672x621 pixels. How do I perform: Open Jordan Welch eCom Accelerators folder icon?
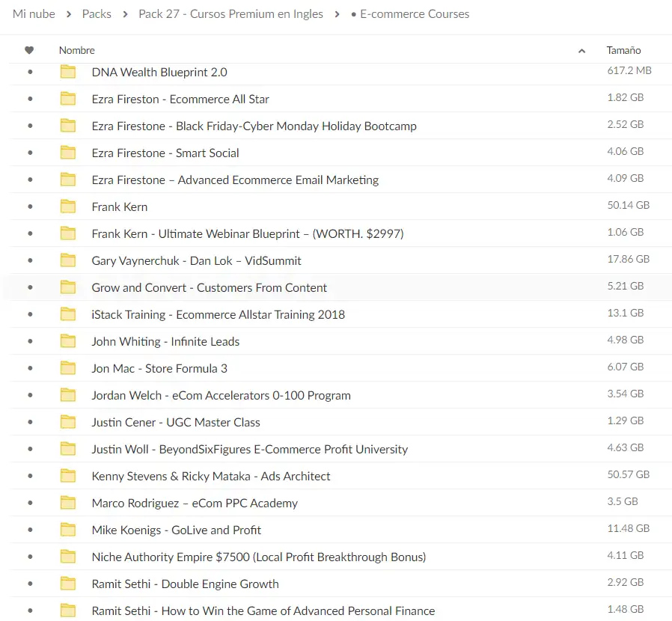tap(67, 395)
